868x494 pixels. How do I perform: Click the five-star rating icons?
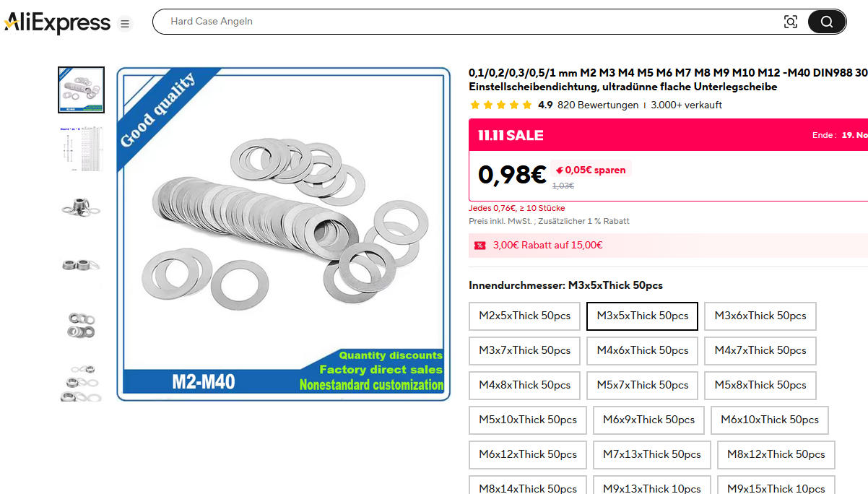pos(500,105)
